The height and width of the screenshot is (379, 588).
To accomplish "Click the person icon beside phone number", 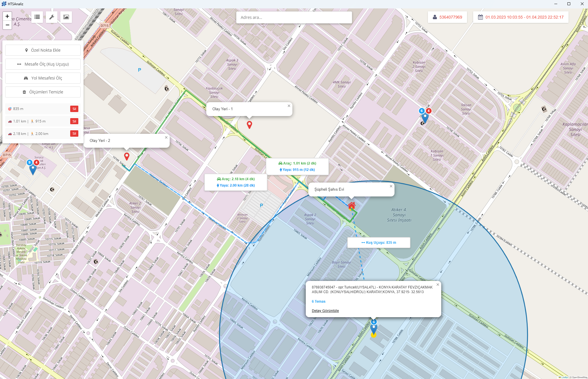I will 435,17.
